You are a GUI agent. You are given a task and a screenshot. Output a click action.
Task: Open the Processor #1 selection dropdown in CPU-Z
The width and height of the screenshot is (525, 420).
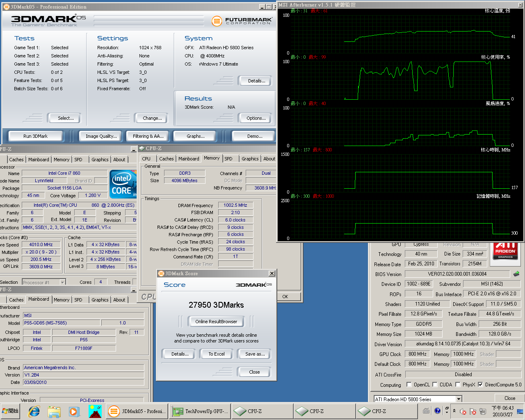tap(63, 282)
